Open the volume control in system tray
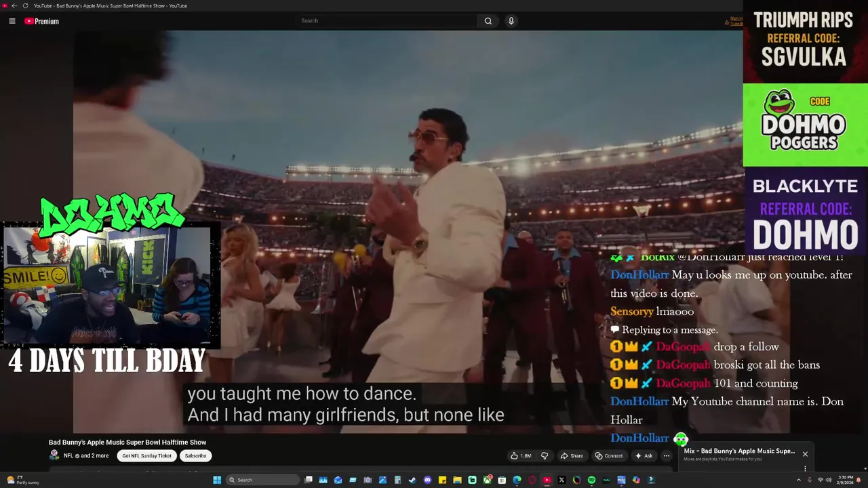The image size is (868, 488). pyautogui.click(x=828, y=480)
